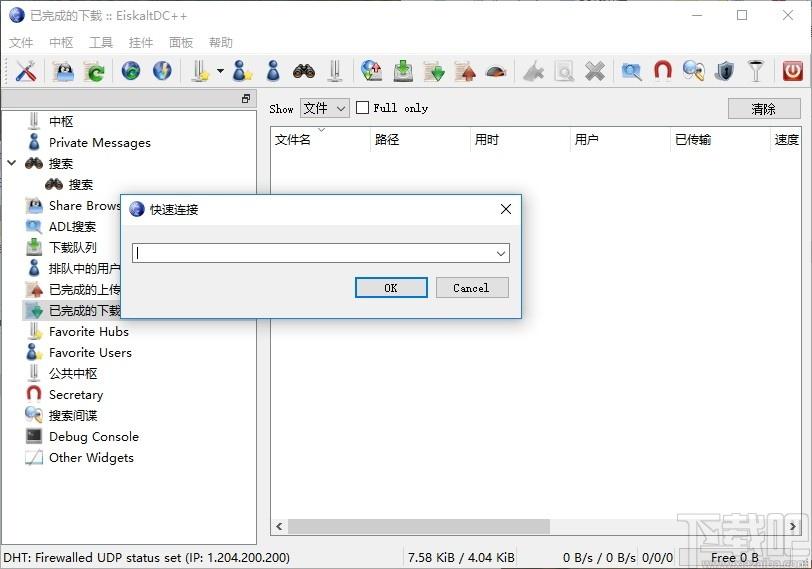Click the shield icon in toolbar
Image resolution: width=812 pixels, height=569 pixels.
click(724, 71)
